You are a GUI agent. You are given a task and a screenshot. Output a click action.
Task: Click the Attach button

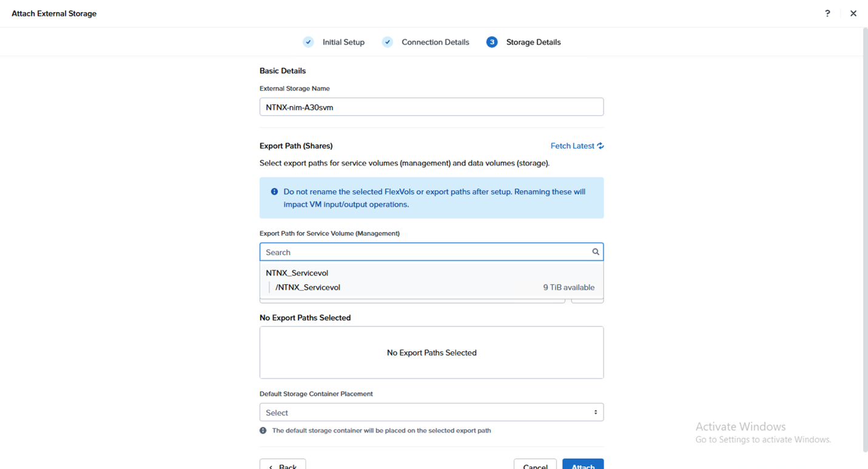583,464
